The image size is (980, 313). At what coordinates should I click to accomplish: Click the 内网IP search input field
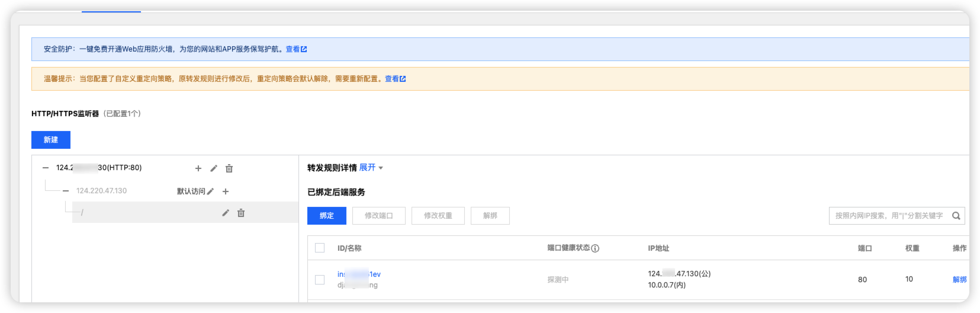[888, 216]
